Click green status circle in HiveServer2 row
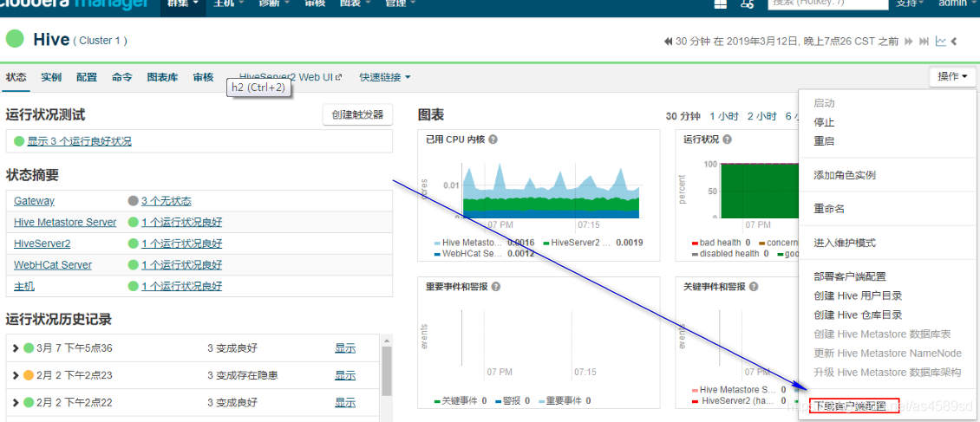 tap(133, 243)
